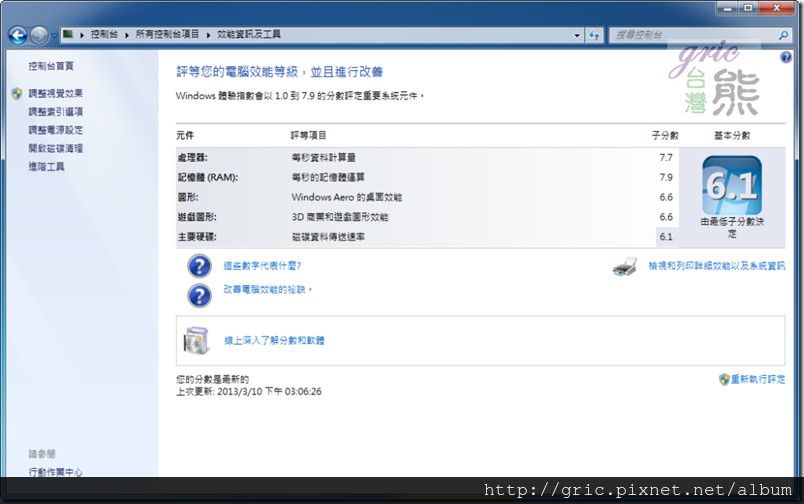Click the 7.9 memory subscore

666,177
